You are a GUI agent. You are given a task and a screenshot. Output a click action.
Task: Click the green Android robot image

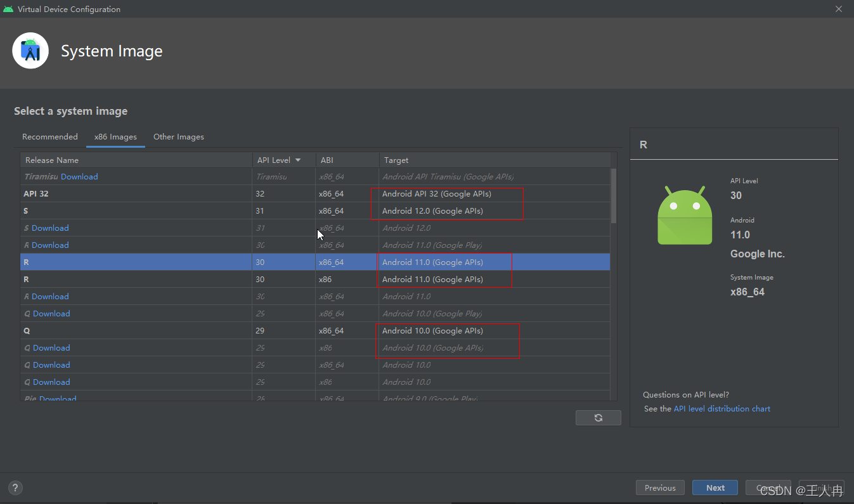point(684,215)
